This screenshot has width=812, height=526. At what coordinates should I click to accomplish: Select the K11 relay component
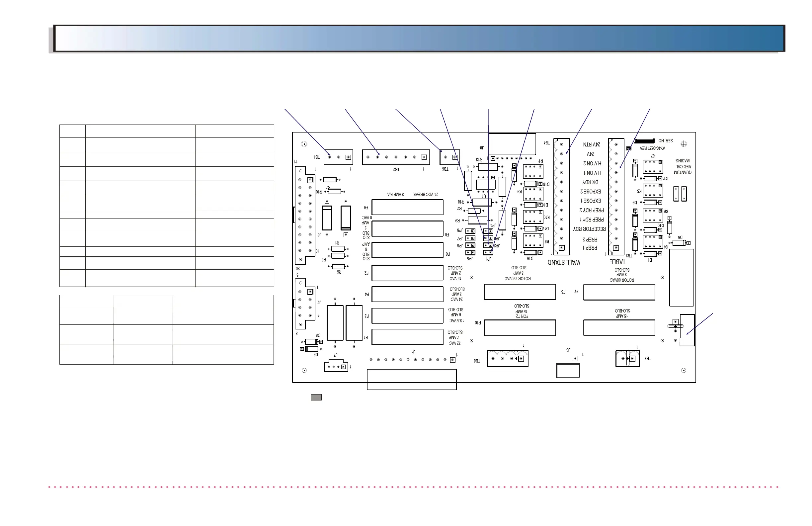[x=532, y=171]
